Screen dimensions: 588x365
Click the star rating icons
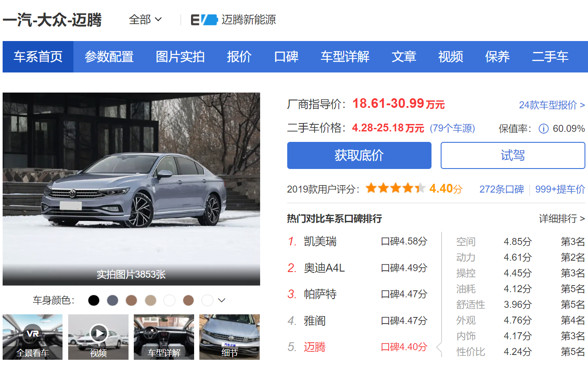tap(396, 189)
